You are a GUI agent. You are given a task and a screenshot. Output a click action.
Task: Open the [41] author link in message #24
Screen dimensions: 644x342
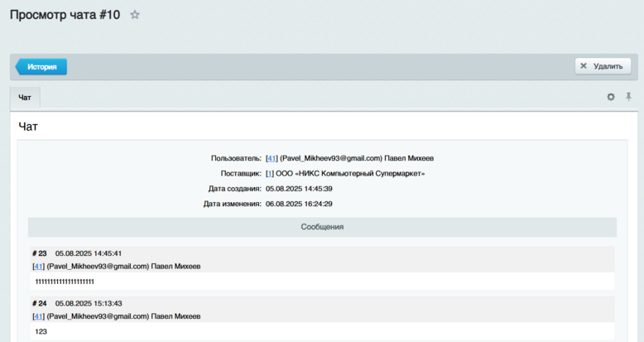(x=38, y=316)
